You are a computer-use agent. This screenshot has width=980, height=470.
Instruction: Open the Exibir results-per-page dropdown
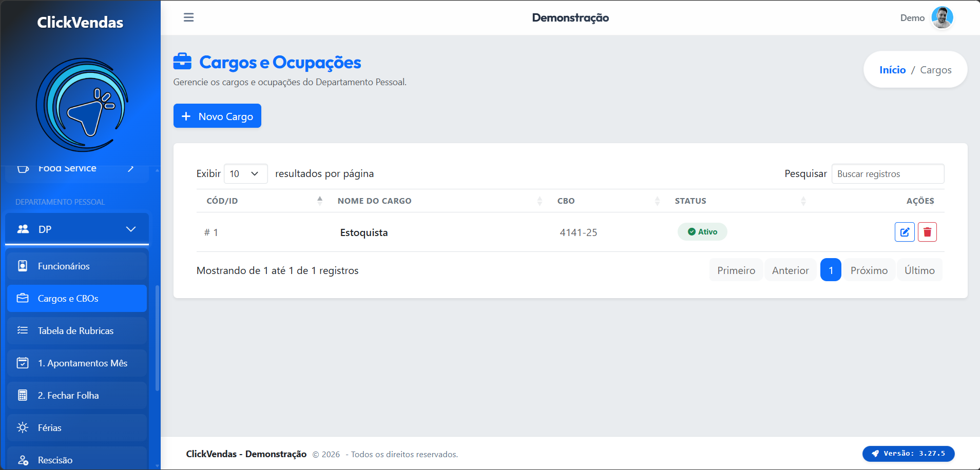(245, 173)
